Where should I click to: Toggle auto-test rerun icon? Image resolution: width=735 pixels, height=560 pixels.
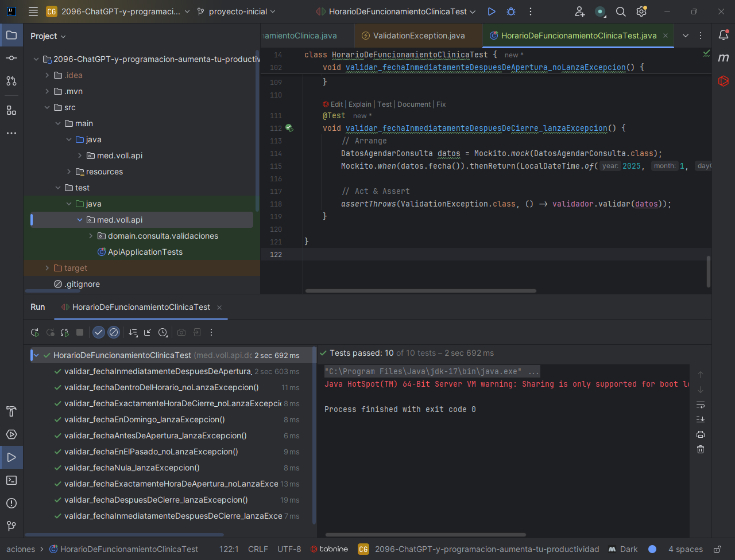65,332
